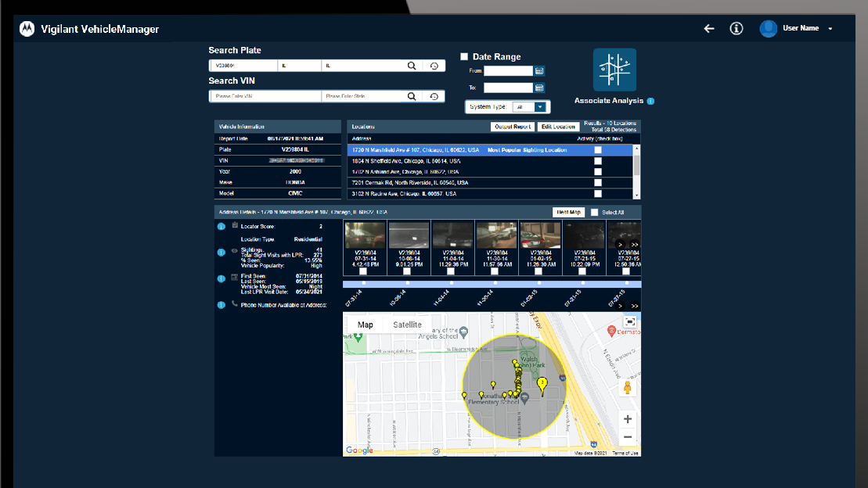Click the Edit Location button
868x488 pixels.
[x=558, y=127]
